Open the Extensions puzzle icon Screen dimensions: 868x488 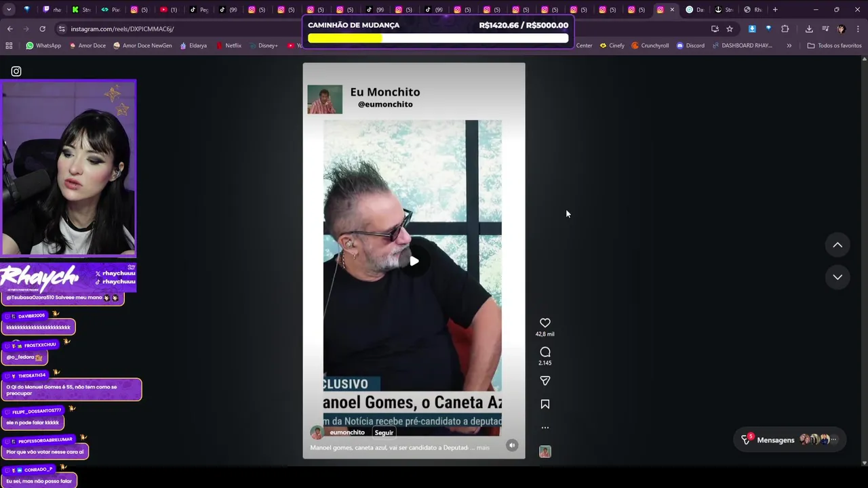coord(785,29)
